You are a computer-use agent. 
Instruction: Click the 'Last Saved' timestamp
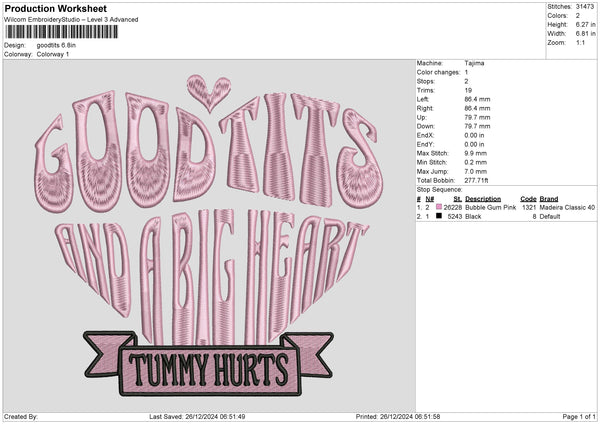click(x=197, y=416)
